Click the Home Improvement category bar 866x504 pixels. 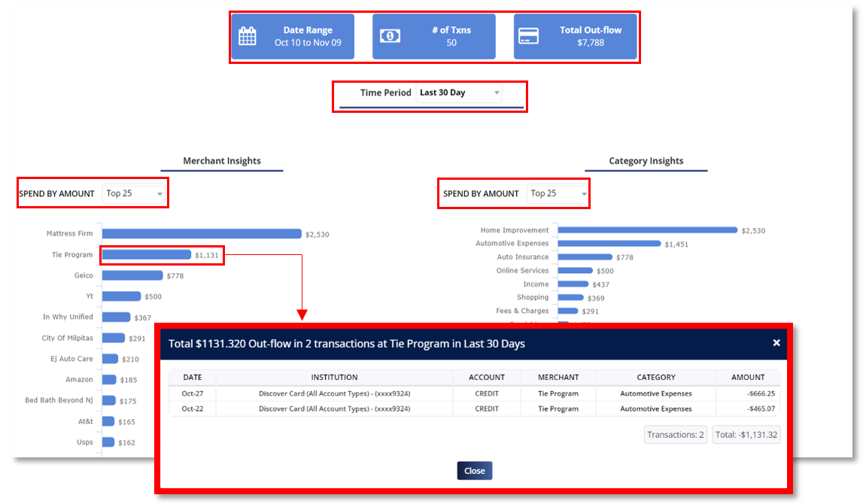click(x=647, y=230)
